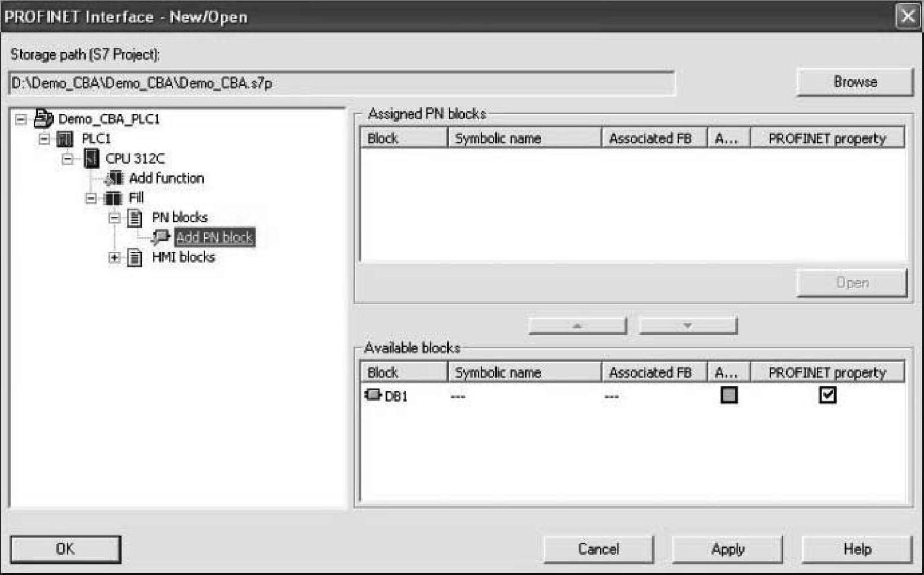The width and height of the screenshot is (924, 575).
Task: Click PROFINET property header in Available blocks
Action: click(827, 372)
